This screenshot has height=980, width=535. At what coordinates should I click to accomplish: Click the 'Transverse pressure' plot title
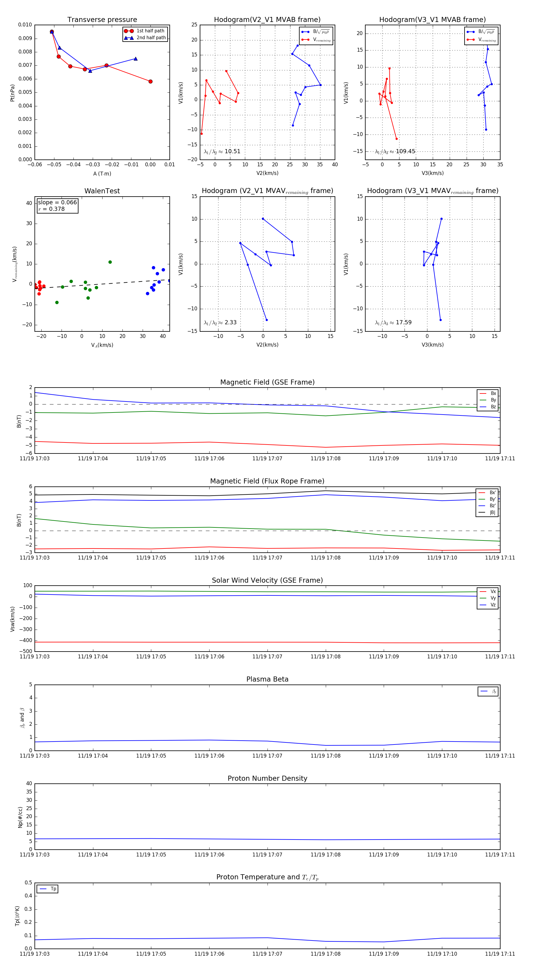click(x=102, y=20)
